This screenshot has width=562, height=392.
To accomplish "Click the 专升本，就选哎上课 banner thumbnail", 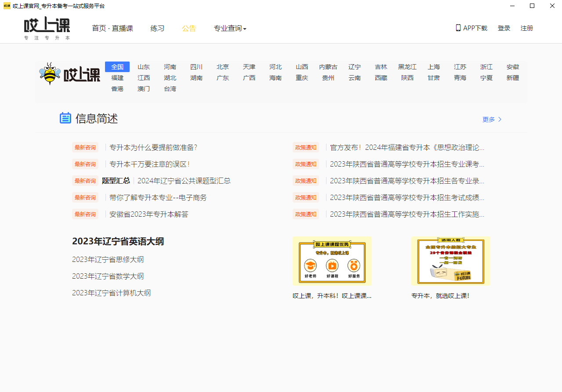I will [x=450, y=261].
